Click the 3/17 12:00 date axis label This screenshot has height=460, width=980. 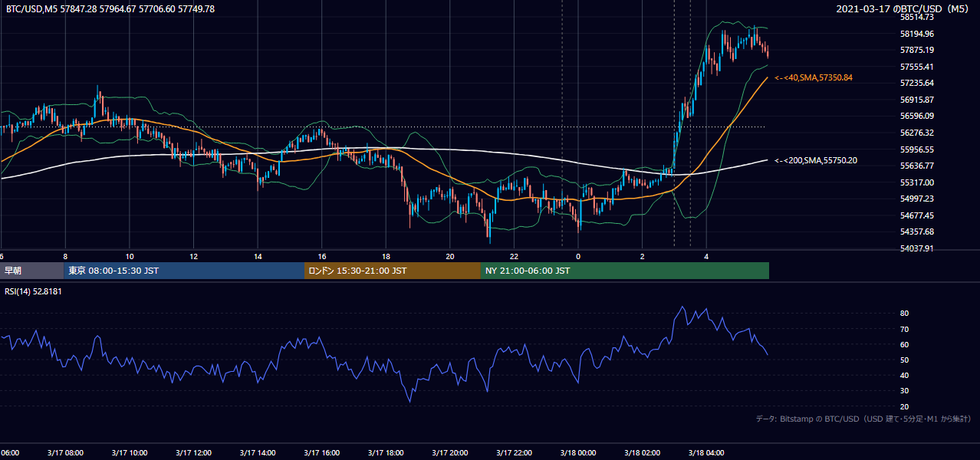[193, 453]
